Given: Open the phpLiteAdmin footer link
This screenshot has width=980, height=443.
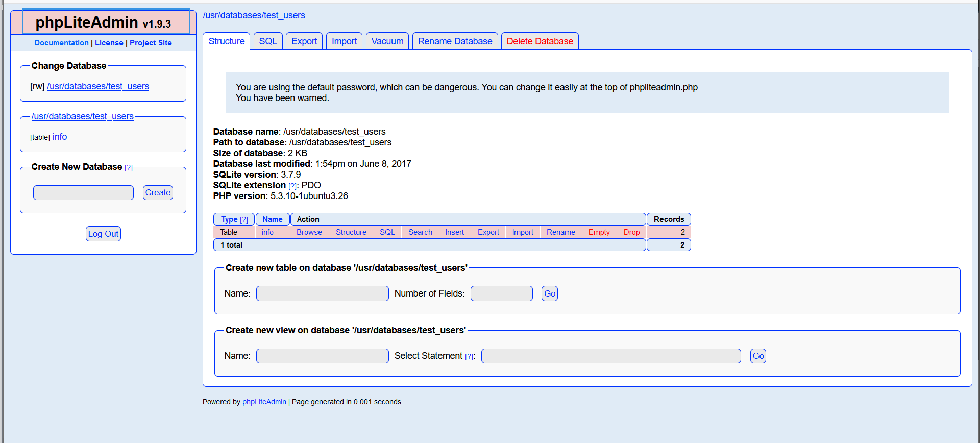Looking at the screenshot, I should pos(264,402).
